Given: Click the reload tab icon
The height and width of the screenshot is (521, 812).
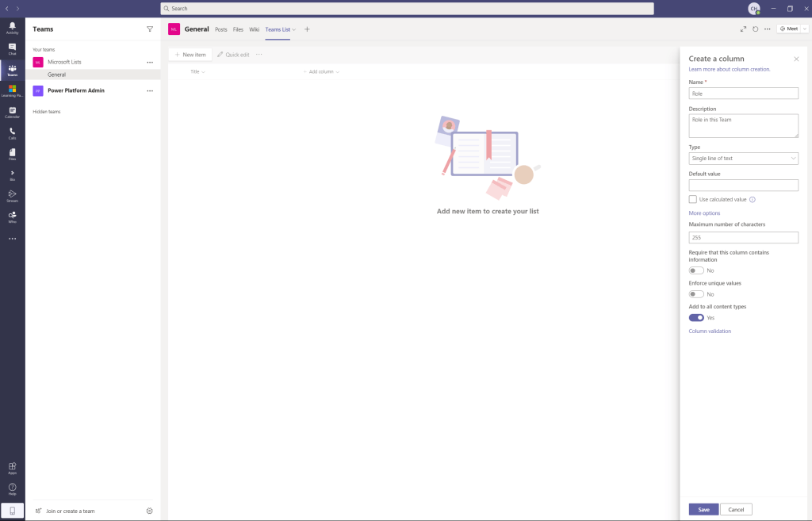Looking at the screenshot, I should coord(755,29).
